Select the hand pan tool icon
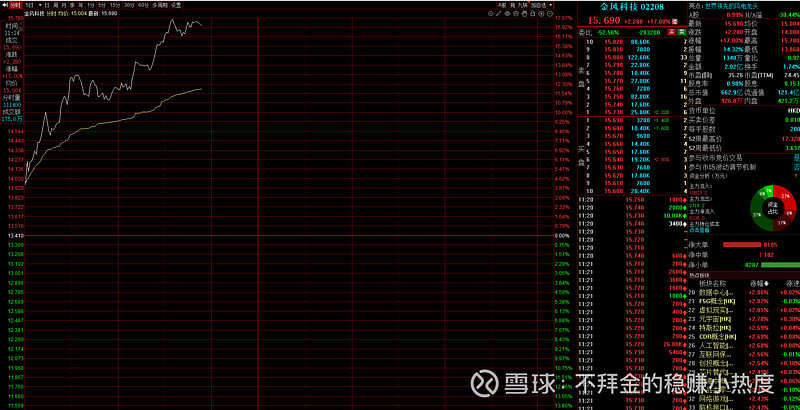The image size is (800, 410). 524,14
